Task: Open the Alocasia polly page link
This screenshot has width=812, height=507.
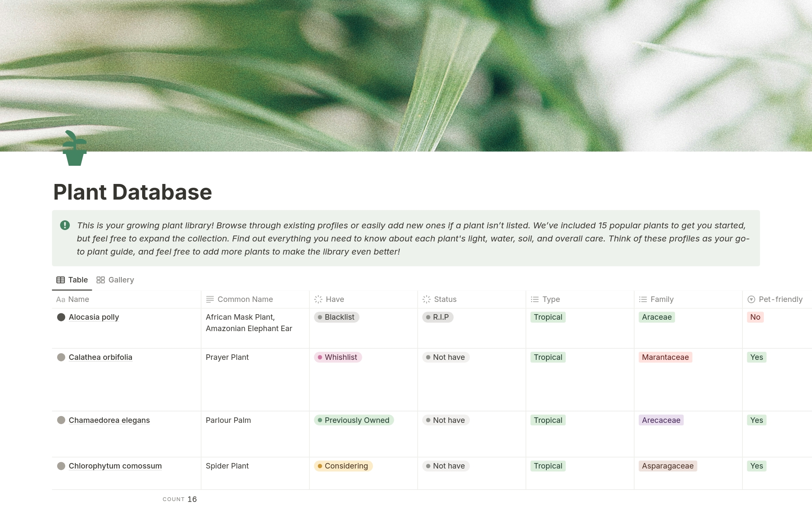Action: [x=94, y=317]
